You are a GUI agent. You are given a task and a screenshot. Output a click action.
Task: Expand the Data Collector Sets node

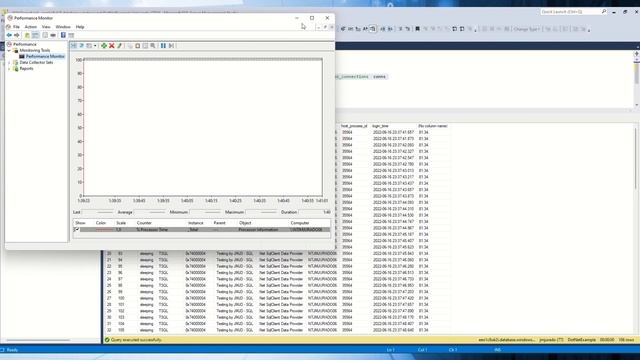click(9, 62)
